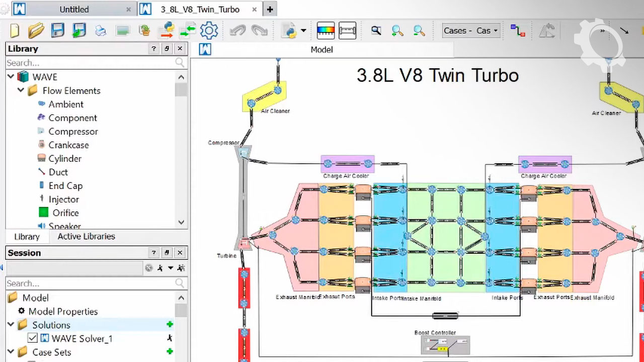This screenshot has height=362, width=644.
Task: Collapse the Flow Elements folder
Action: tap(21, 90)
